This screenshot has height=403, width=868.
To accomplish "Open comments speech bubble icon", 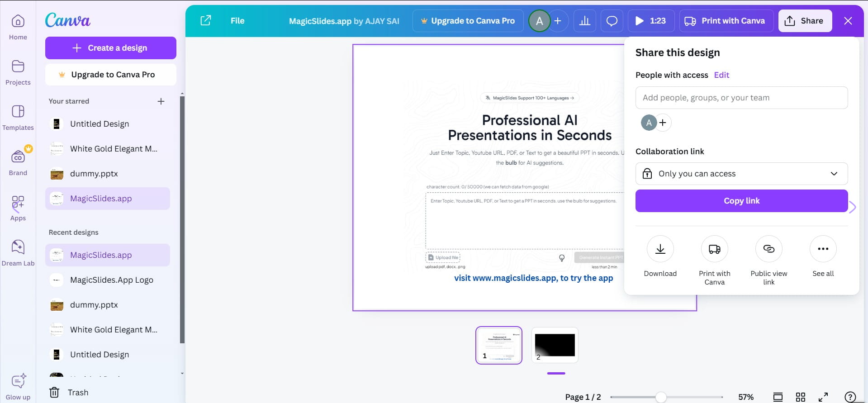I will coord(612,21).
